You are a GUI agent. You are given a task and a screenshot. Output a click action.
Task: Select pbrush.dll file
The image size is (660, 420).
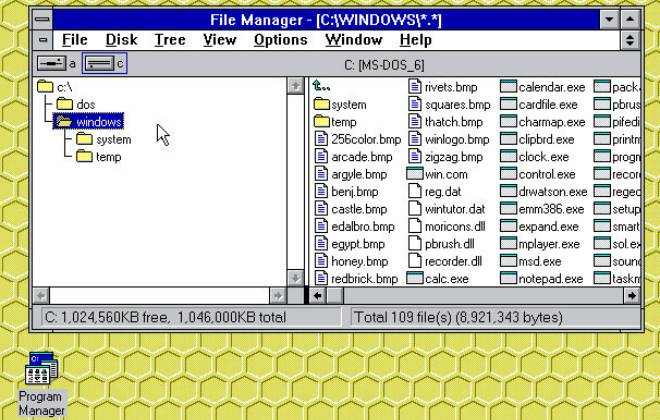[x=442, y=244]
